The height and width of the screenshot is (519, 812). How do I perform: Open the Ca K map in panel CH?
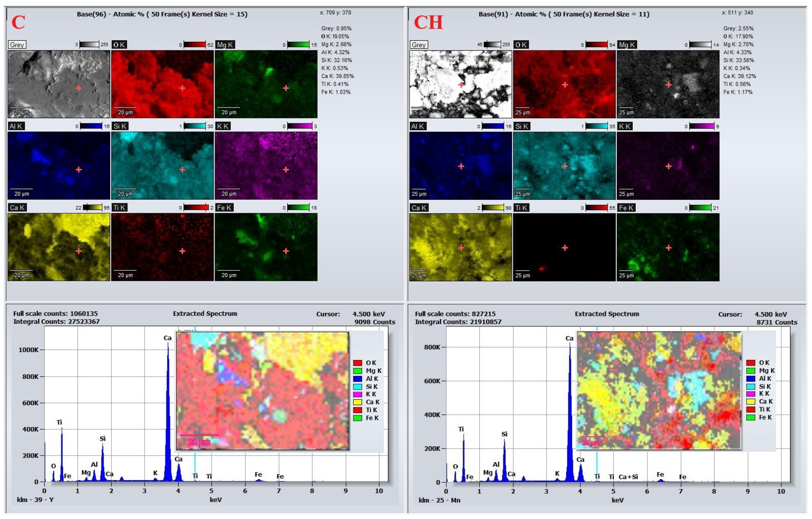coord(461,247)
